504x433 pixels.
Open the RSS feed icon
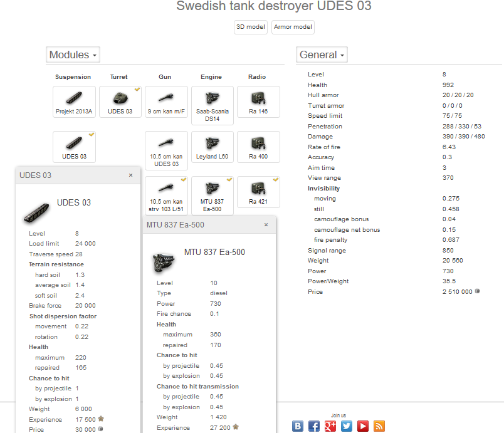click(379, 426)
